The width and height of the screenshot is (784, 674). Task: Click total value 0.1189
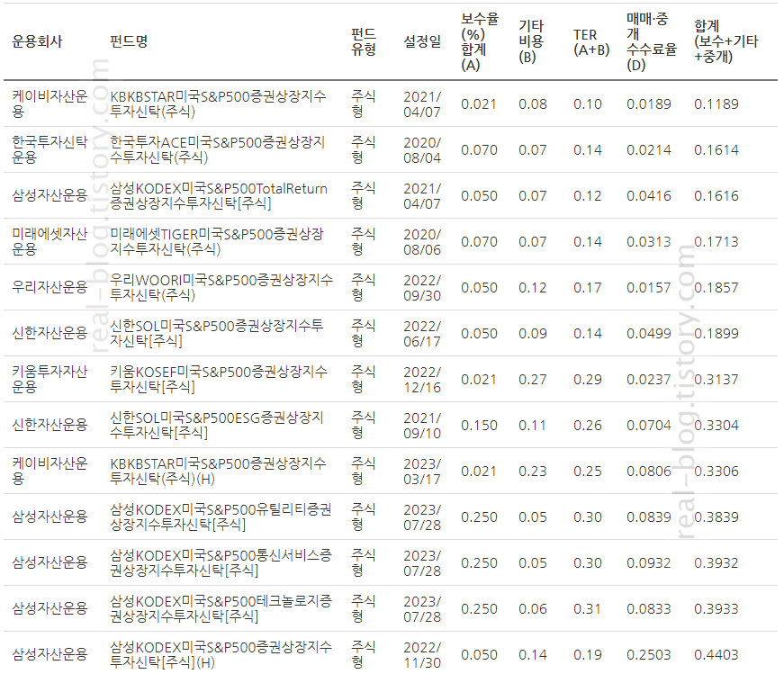point(716,104)
